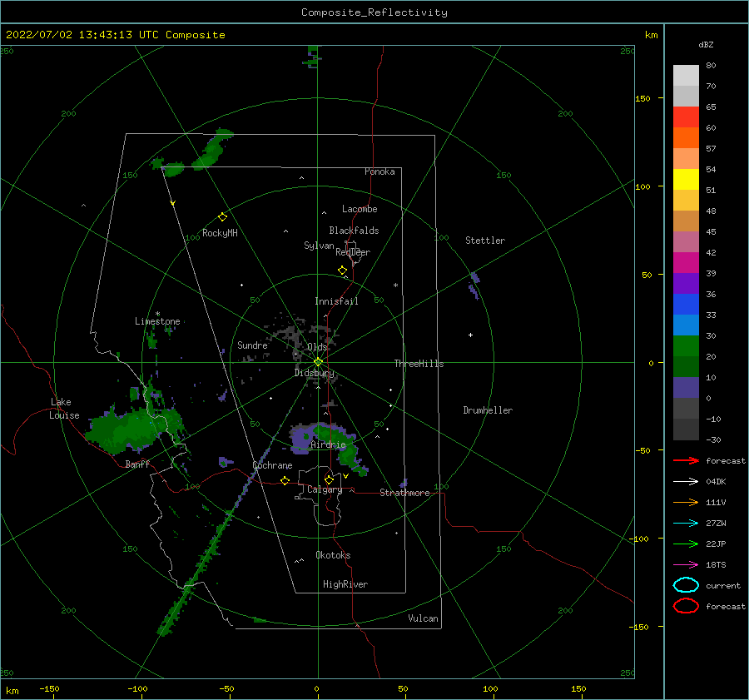Click the magenta 18TS arrow icon
This screenshot has height=700, width=749.
point(686,565)
